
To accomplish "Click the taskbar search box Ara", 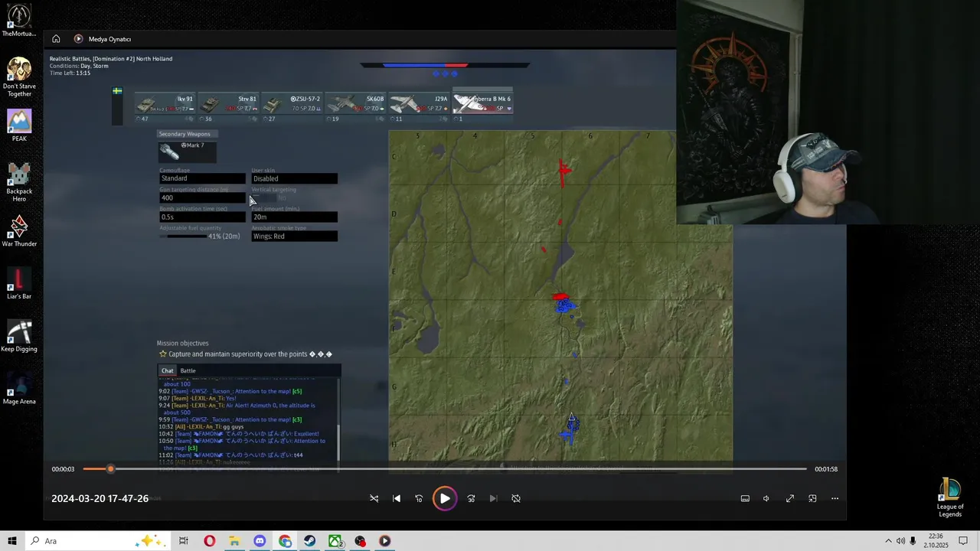I will [100, 541].
